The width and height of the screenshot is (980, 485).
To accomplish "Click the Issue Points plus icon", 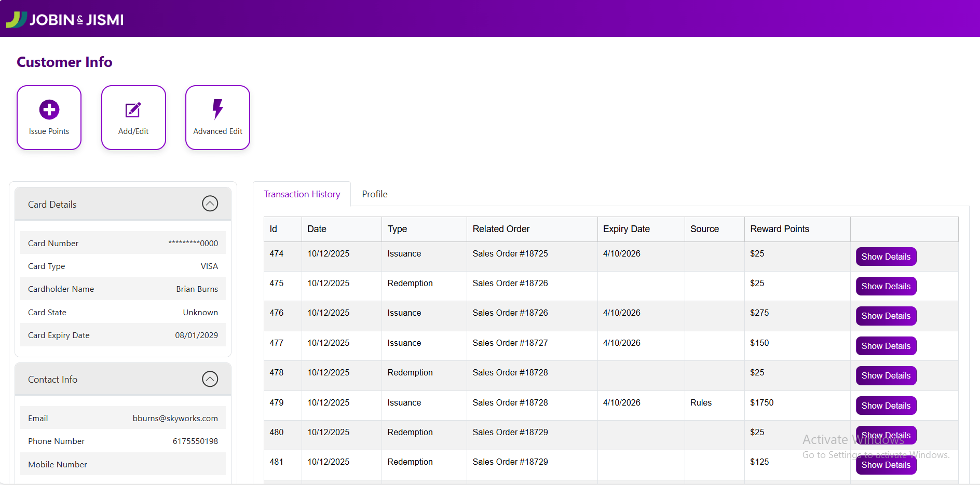I will tap(49, 109).
